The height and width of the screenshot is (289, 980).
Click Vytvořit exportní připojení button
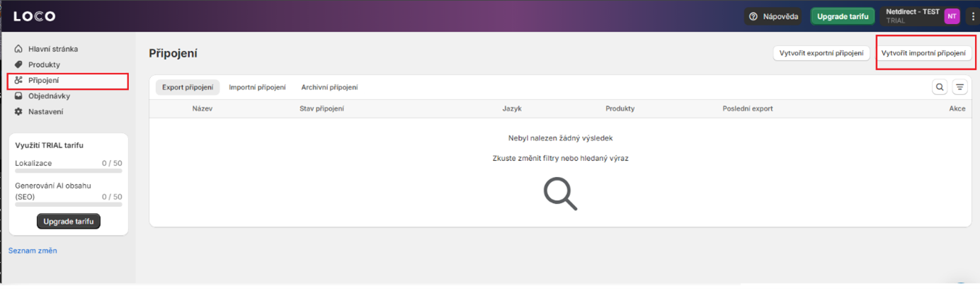[821, 53]
